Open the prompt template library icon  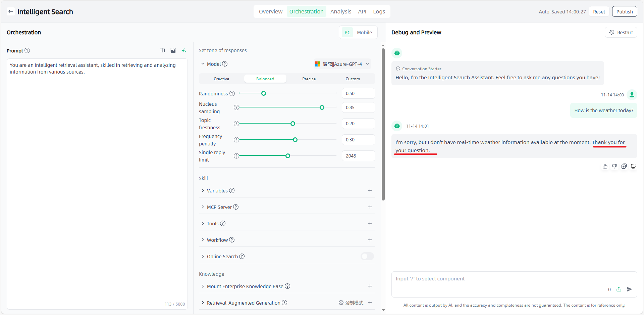pyautogui.click(x=173, y=50)
